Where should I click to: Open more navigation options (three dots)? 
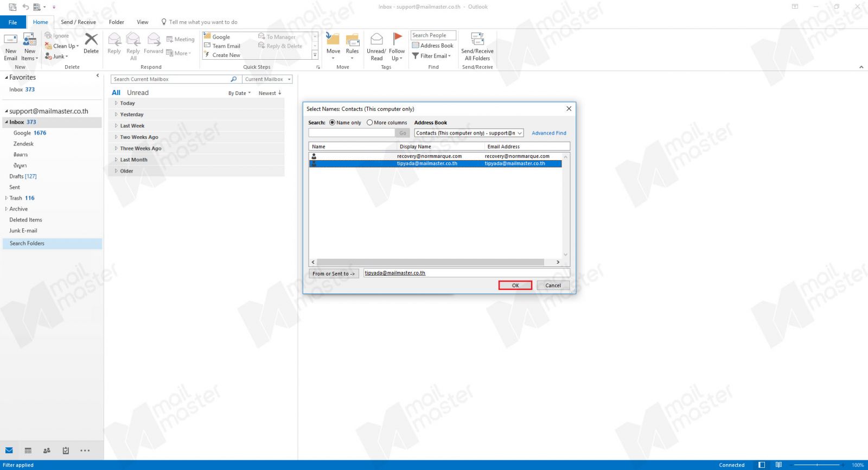point(85,450)
